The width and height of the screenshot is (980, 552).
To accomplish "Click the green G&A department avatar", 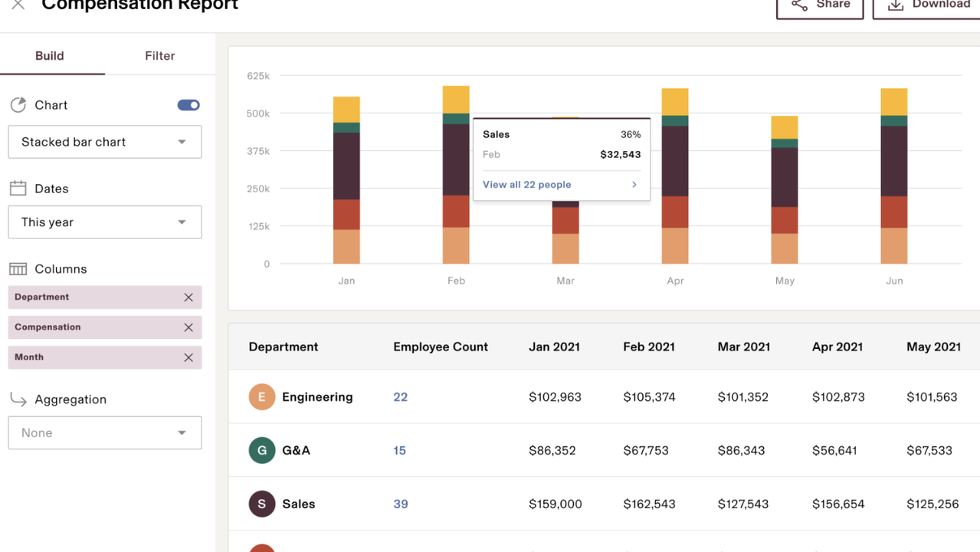I will 261,450.
